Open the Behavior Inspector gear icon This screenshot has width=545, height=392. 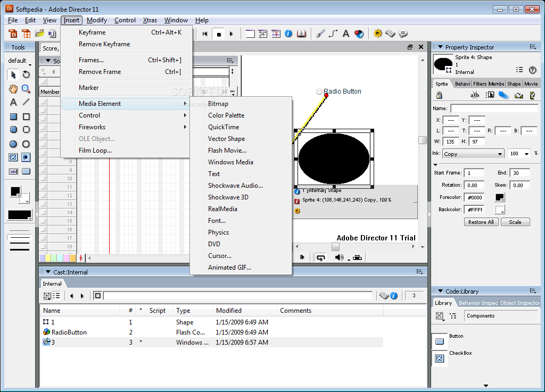point(377,34)
